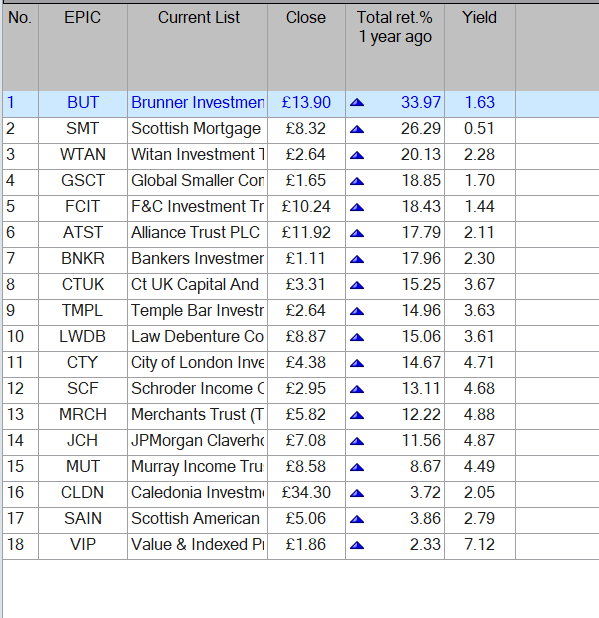Select the CTUK EPIC cell
The image size is (599, 618).
point(83,285)
